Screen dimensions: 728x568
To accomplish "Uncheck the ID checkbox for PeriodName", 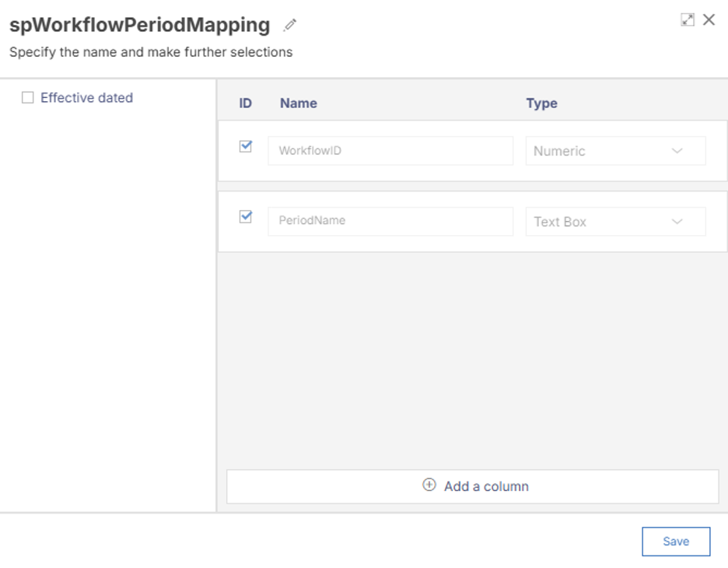I will point(246,216).
